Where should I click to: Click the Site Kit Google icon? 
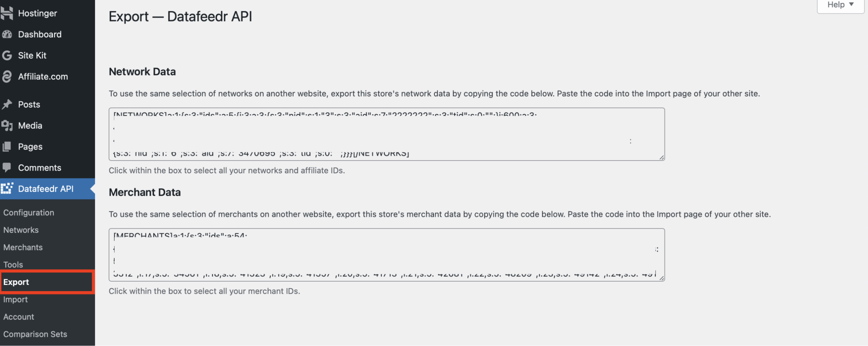coord(7,55)
